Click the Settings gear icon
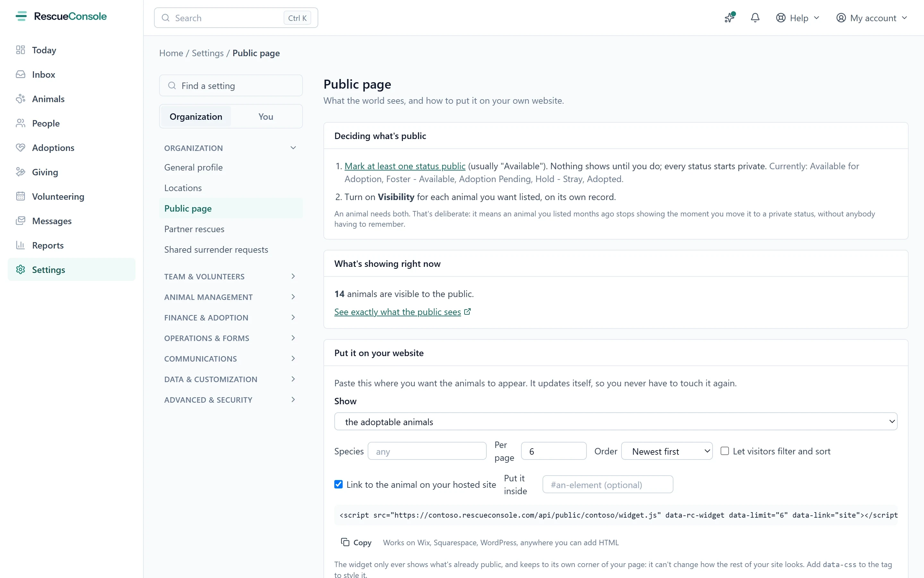924x578 pixels. (x=21, y=270)
